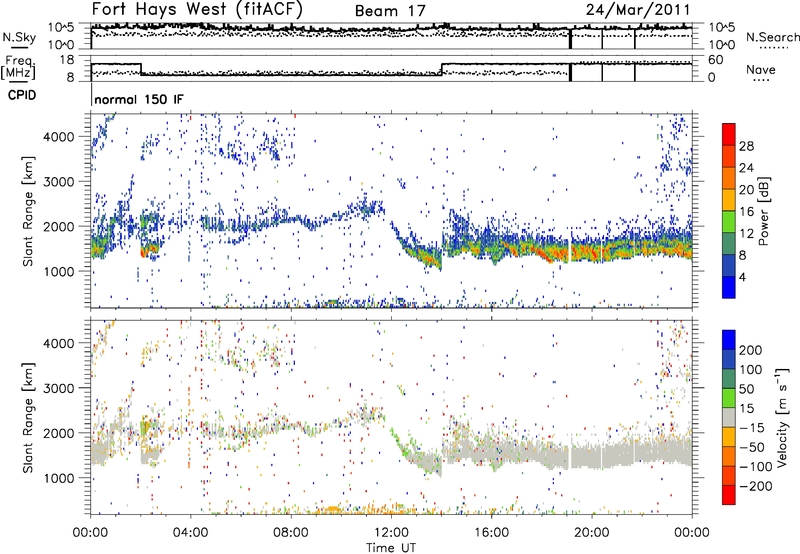Click the date '24/Mar/2011'
Viewport: 800px width, 554px height.
(638, 9)
